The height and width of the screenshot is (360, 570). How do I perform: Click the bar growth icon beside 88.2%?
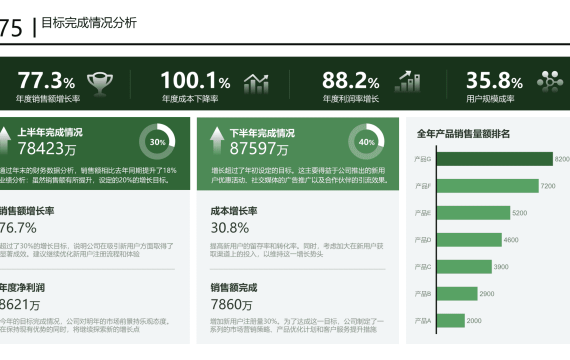[408, 81]
